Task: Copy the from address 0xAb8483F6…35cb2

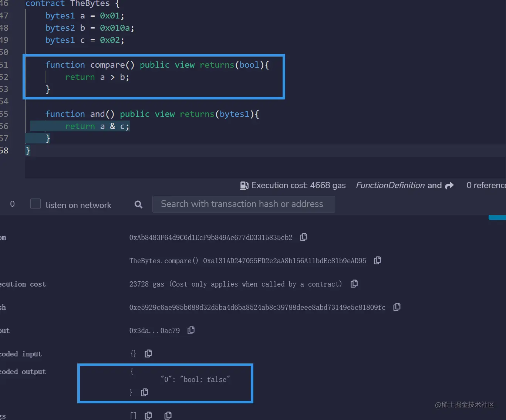Action: tap(304, 237)
